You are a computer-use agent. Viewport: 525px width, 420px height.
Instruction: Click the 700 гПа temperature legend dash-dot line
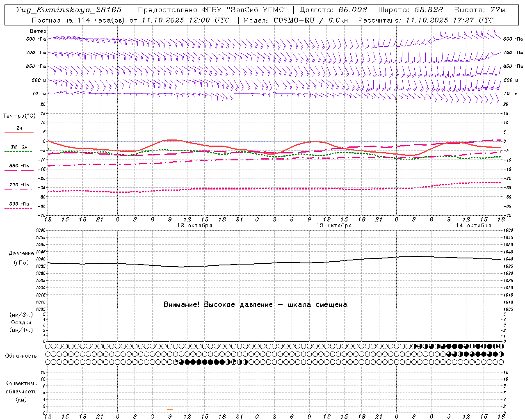click(18, 189)
